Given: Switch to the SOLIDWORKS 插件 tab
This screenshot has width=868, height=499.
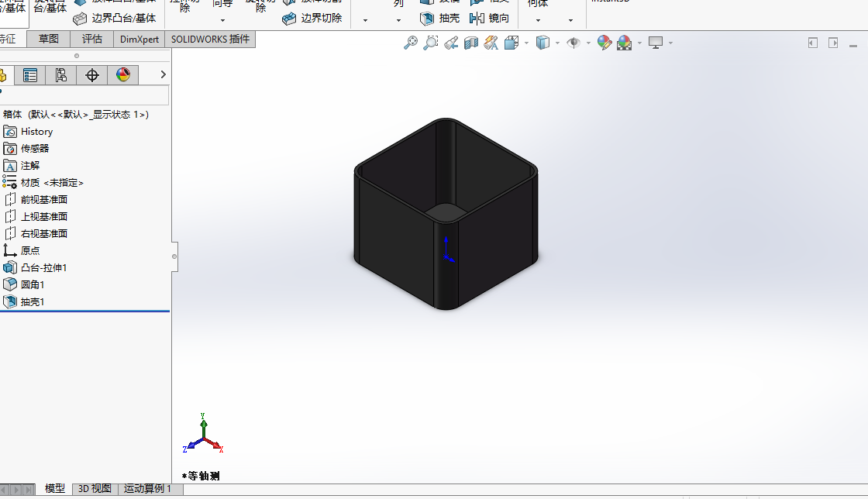Looking at the screenshot, I should pyautogui.click(x=210, y=40).
